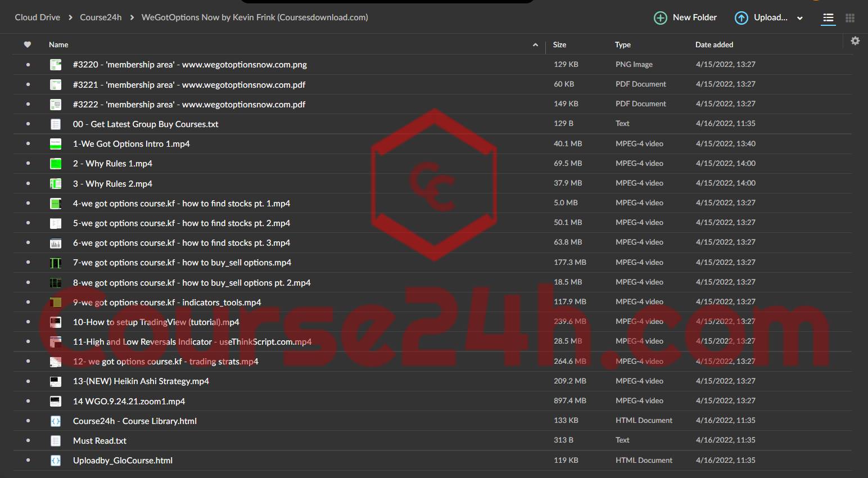Click video thumbnail for 3 - Why Rules 2
This screenshot has height=478, width=868.
(x=56, y=183)
